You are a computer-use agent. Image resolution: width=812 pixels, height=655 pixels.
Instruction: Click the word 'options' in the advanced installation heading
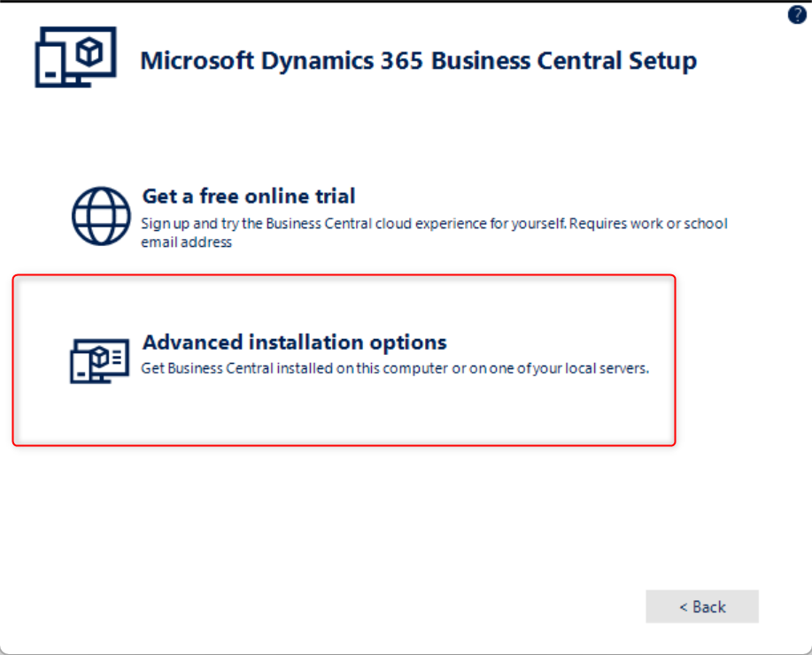409,343
